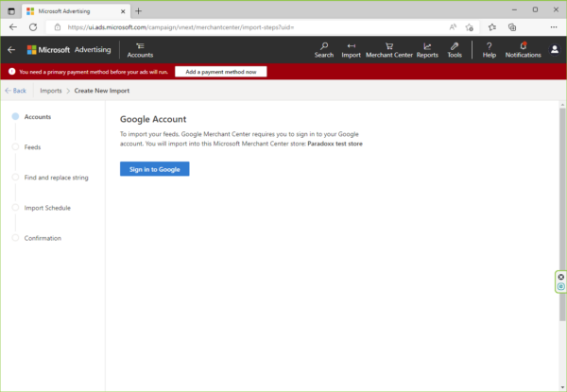The height and width of the screenshot is (392, 567).
Task: Open the Help menu
Action: [489, 49]
